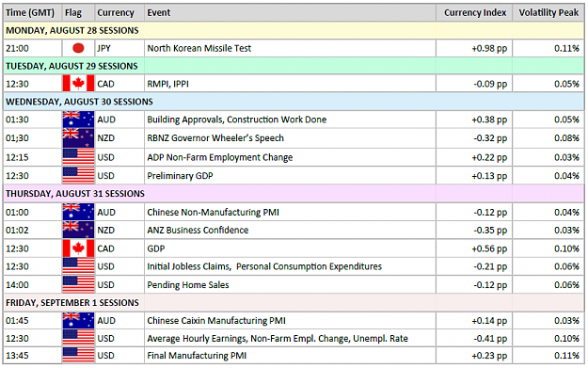This screenshot has height=368, width=588.
Task: Click Initial Jobless Claims event cell
Action: 290,266
